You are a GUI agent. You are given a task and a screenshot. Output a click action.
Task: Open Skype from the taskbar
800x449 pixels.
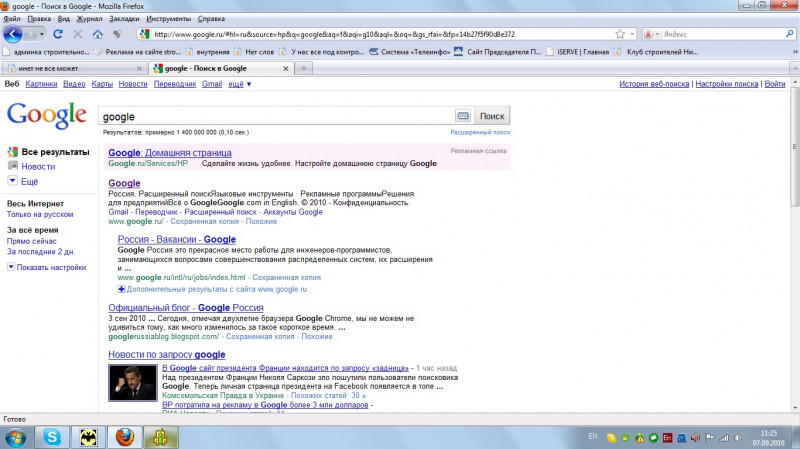(52, 437)
